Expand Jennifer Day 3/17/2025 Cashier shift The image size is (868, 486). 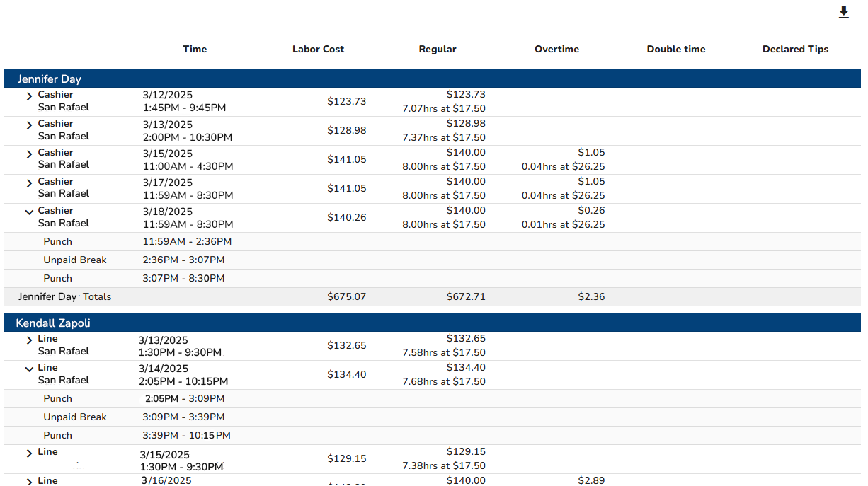29,183
